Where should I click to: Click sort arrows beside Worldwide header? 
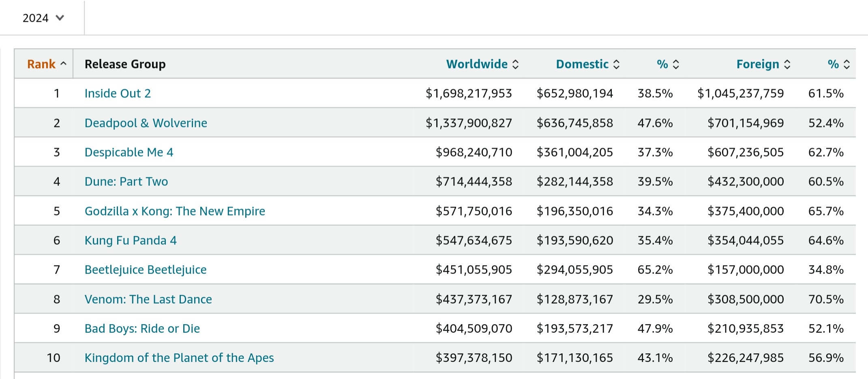tap(515, 64)
